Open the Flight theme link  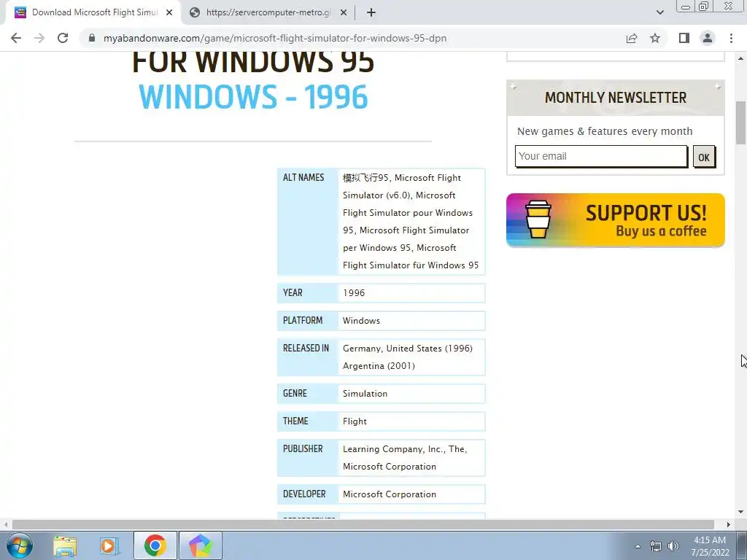click(x=355, y=421)
